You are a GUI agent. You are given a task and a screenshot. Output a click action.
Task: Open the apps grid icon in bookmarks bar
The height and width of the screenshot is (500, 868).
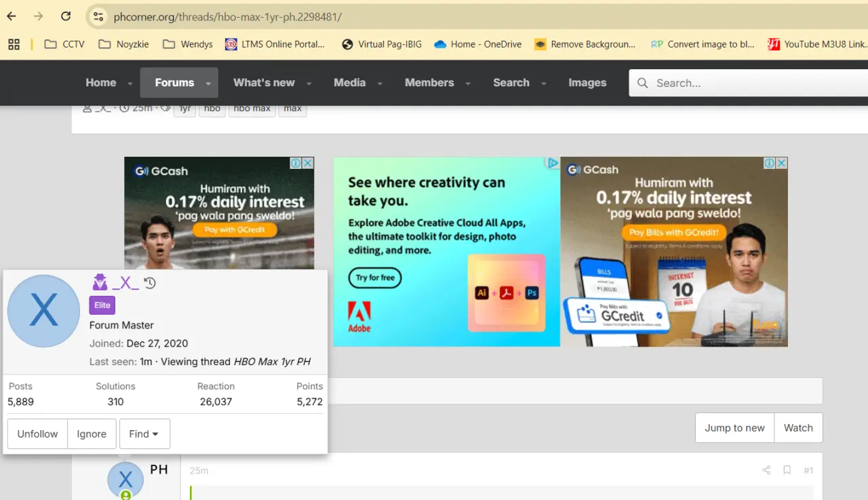[x=14, y=44]
